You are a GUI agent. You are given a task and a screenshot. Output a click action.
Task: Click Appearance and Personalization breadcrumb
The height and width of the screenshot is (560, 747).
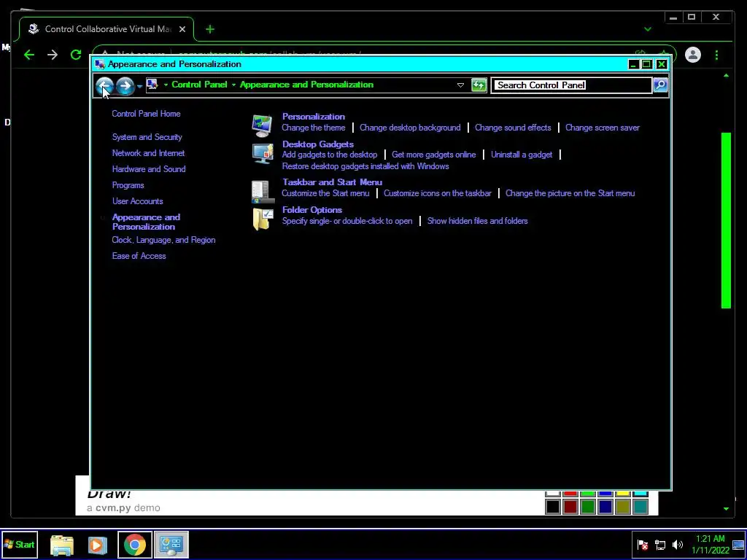point(306,85)
